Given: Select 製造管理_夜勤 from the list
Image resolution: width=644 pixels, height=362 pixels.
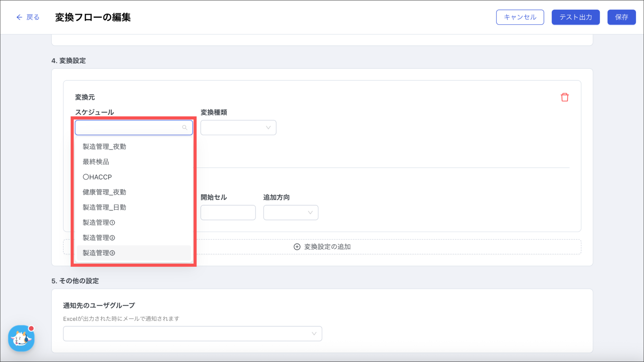Looking at the screenshot, I should tap(104, 147).
